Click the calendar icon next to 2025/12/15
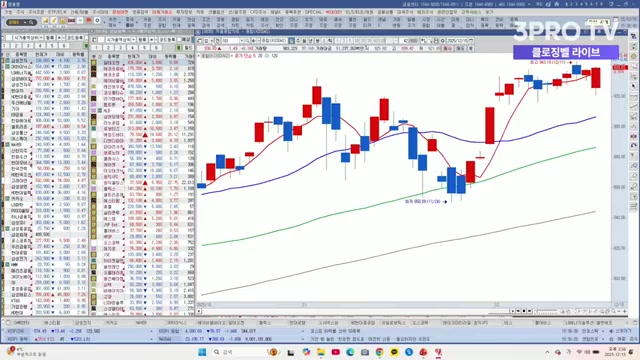Screen dimensions: 640x360 471,41
